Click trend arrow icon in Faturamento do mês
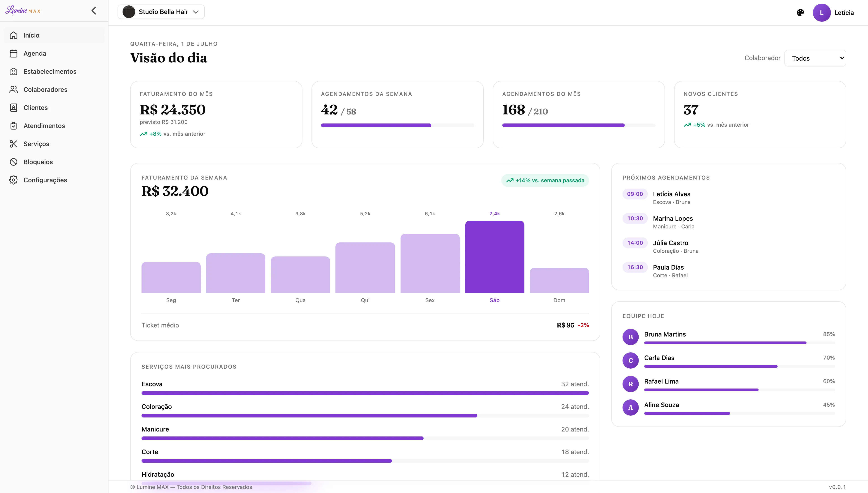 point(144,134)
